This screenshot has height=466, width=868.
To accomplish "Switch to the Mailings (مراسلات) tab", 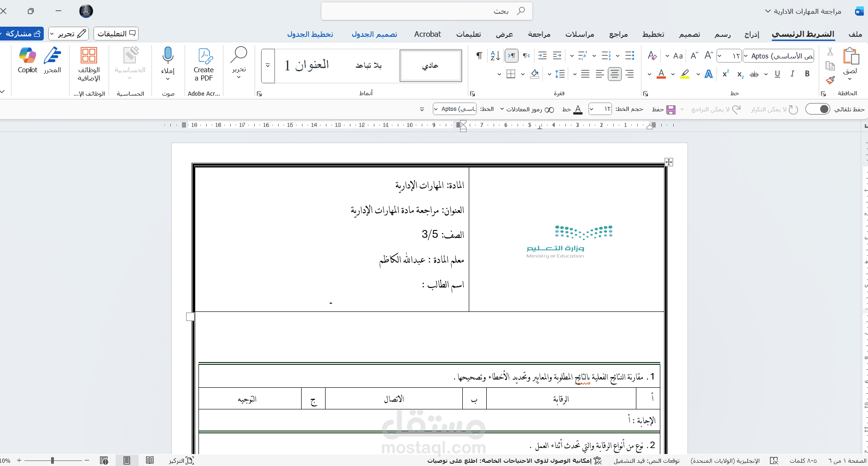I will tap(580, 34).
